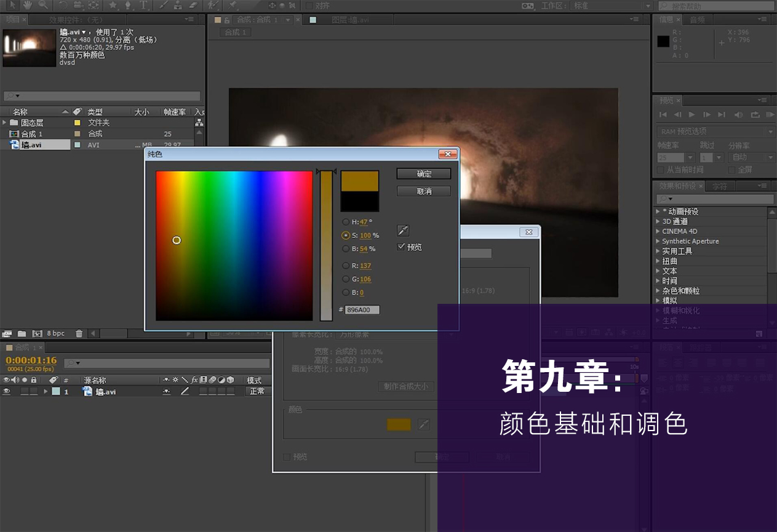The image size is (777, 532).
Task: Click the 合成 1 breadcrumb button in viewer
Action: 235,32
